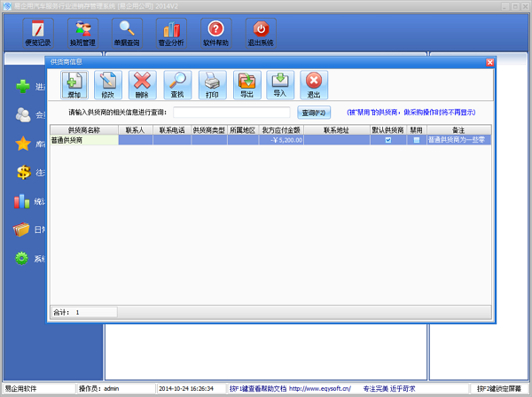Click 退出 to leave the supplier dialog
This screenshot has width=532, height=397.
[314, 85]
